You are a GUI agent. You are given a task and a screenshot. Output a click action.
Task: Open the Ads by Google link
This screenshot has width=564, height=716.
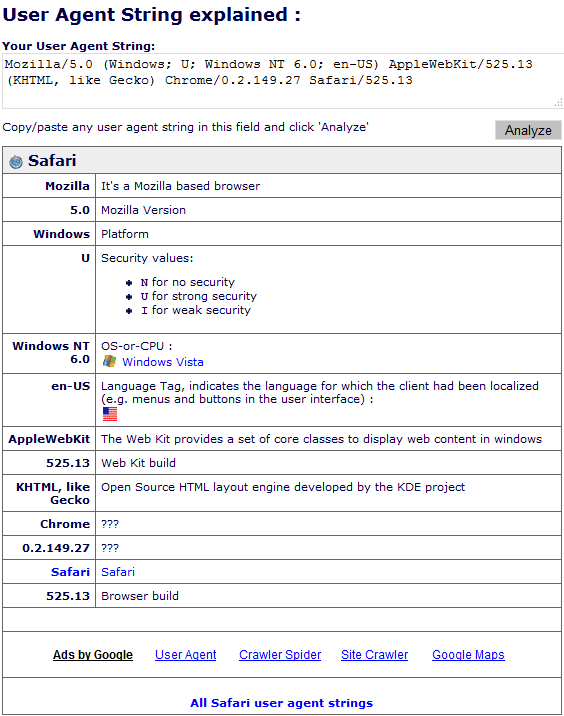click(93, 655)
